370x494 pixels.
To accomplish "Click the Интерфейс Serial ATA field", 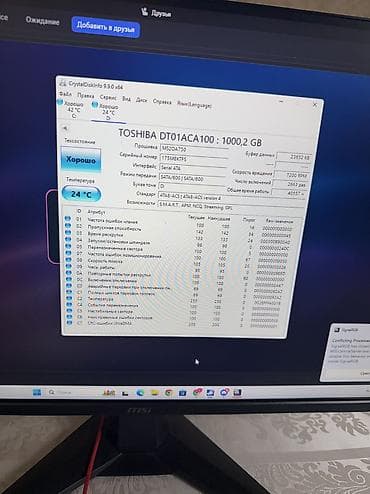I will point(193,168).
